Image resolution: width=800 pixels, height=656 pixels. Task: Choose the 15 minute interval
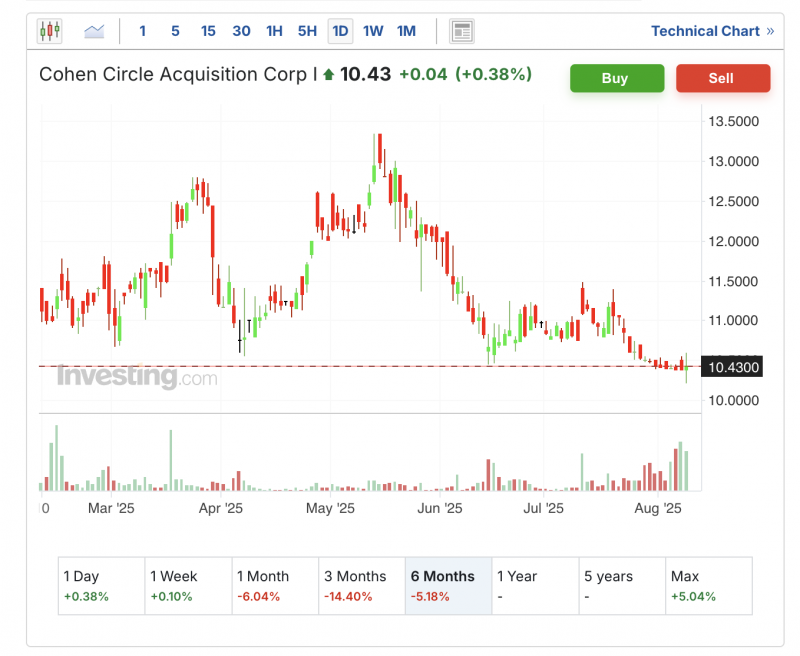tap(208, 31)
